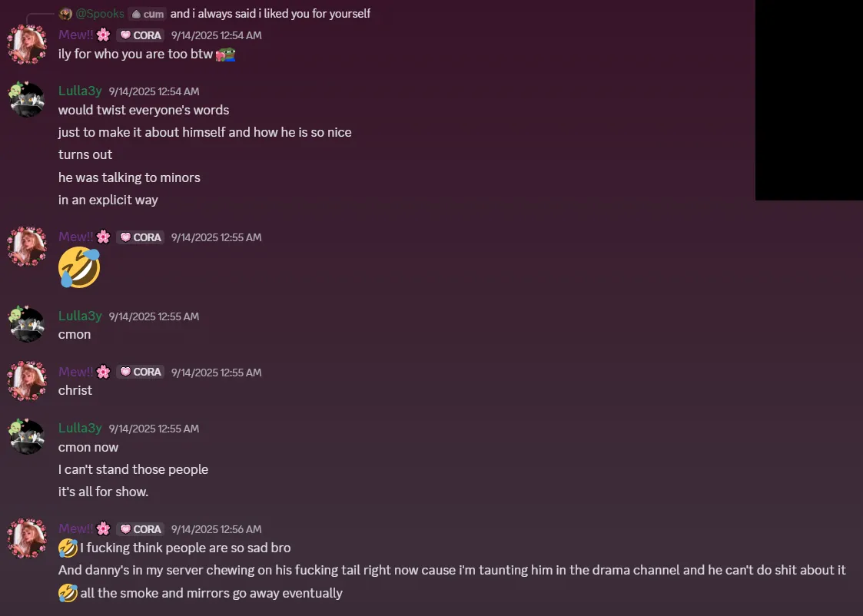Image resolution: width=863 pixels, height=616 pixels.
Task: Click the Lulla3y username above "cmon now"
Action: pos(80,428)
